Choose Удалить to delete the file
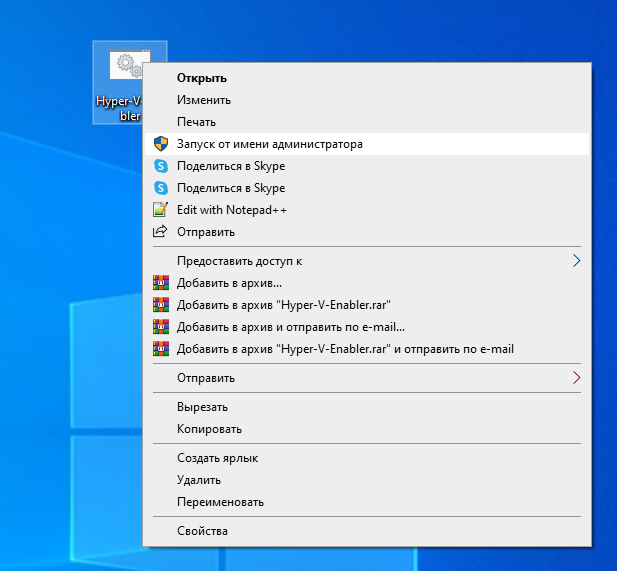The height and width of the screenshot is (571, 617). click(x=200, y=480)
